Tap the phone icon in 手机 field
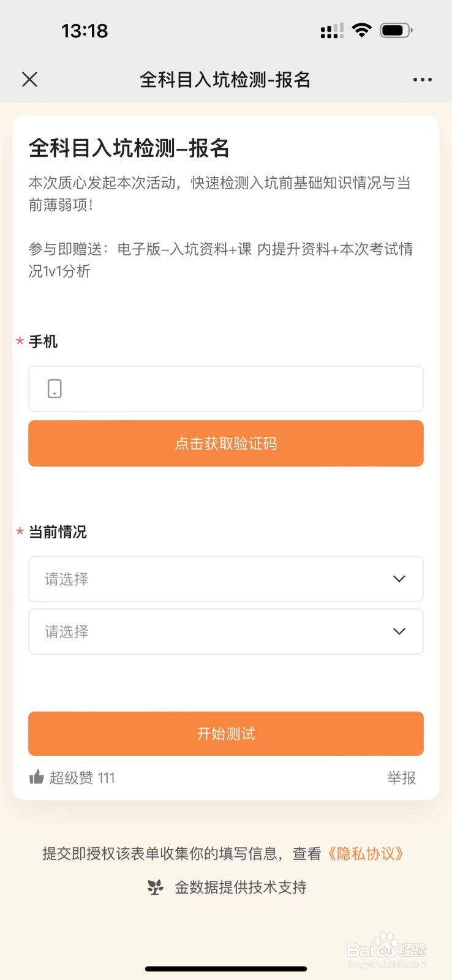The width and height of the screenshot is (452, 980). [x=55, y=388]
